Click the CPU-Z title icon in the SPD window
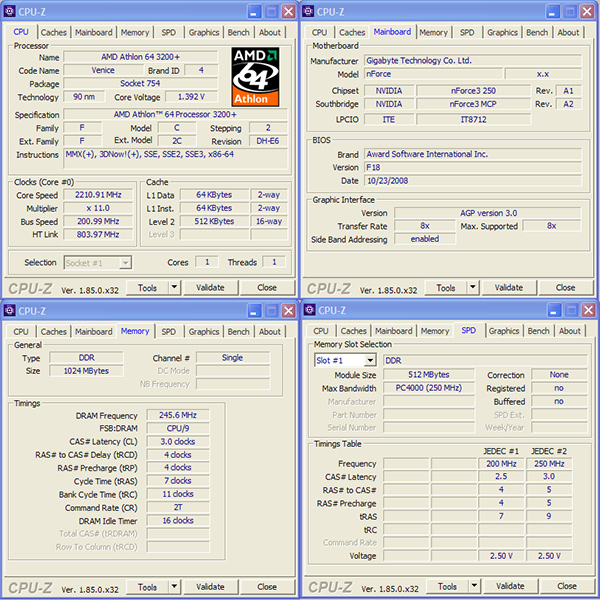The image size is (600, 600). [x=310, y=310]
